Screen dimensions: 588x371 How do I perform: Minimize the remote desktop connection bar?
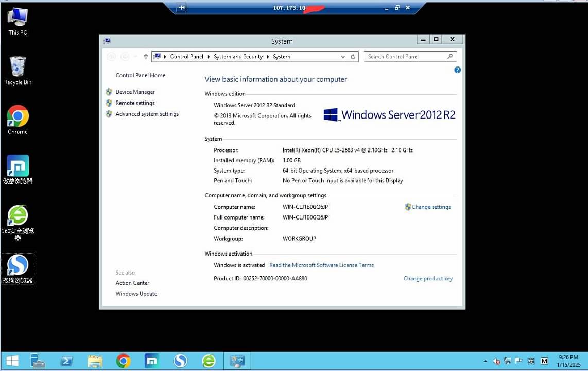pos(386,8)
